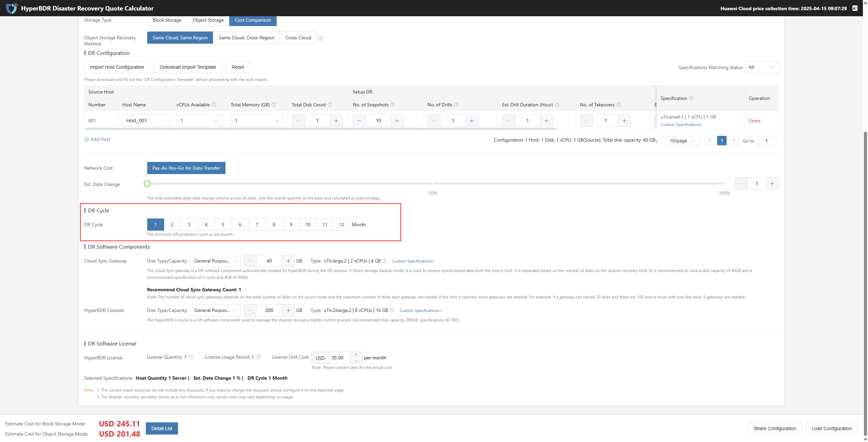868x442 pixels.
Task: Decrease HyperBDR Console disk capacity
Action: point(250,311)
